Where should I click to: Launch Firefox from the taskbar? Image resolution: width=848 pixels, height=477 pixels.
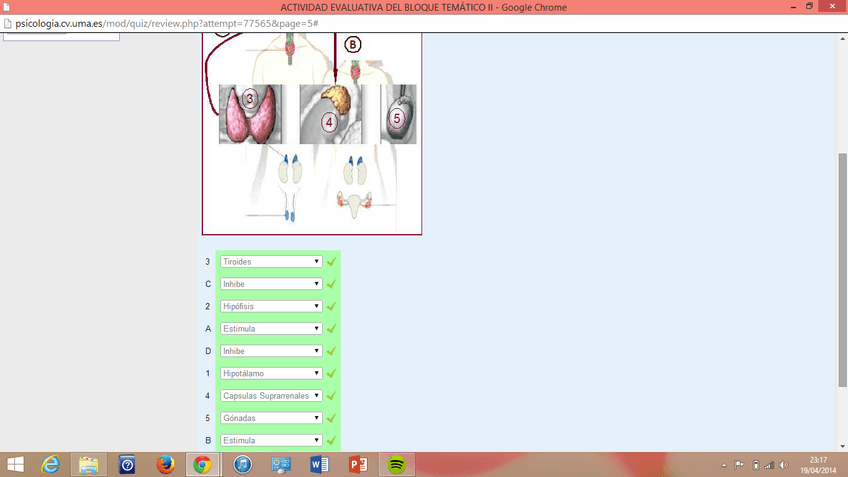click(x=165, y=465)
